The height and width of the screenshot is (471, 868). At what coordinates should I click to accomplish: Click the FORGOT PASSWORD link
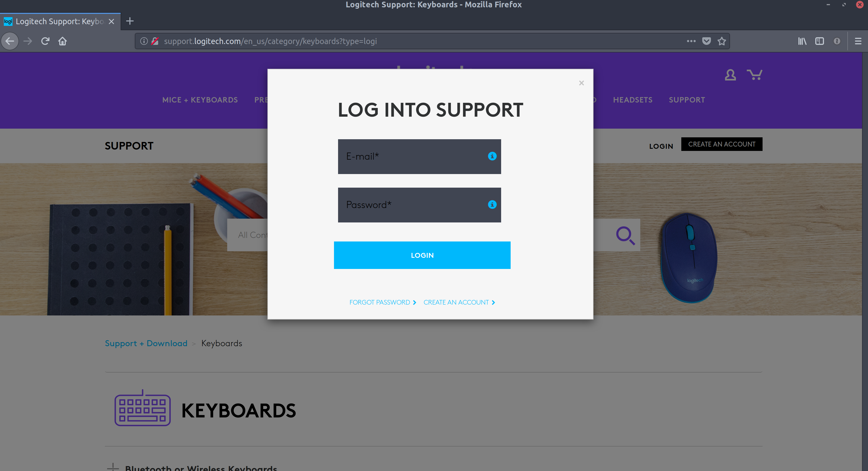[380, 302]
